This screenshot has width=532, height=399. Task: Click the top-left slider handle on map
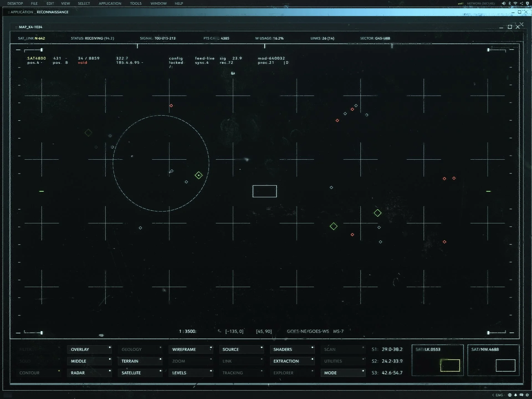tap(41, 50)
